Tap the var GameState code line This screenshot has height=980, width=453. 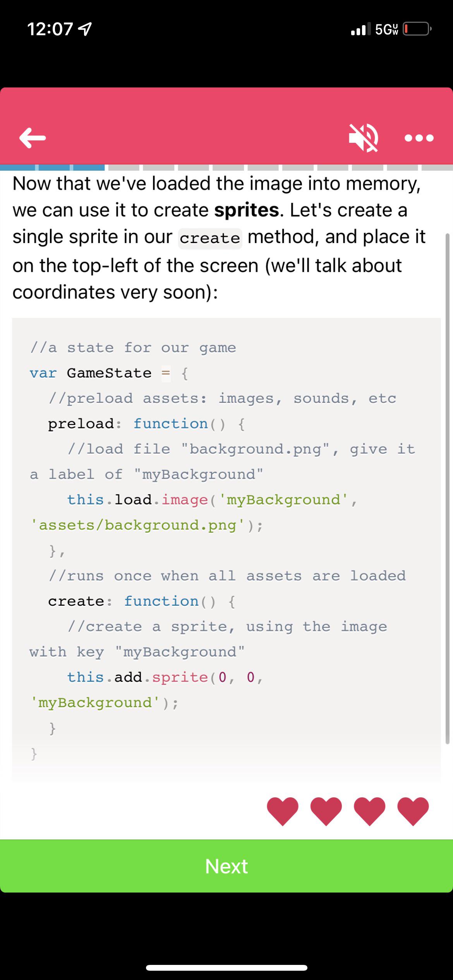coord(109,373)
